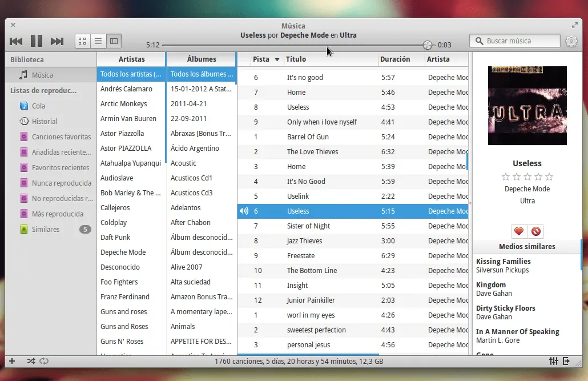
Task: Switch to album grid view
Action: click(x=83, y=41)
